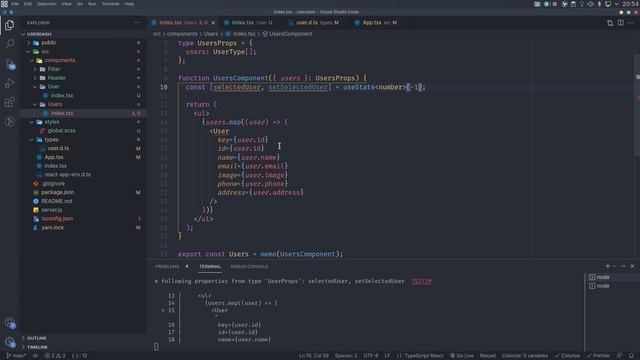Click errors and warnings count in status bar
Image resolution: width=640 pixels, height=360 pixels.
[55, 356]
